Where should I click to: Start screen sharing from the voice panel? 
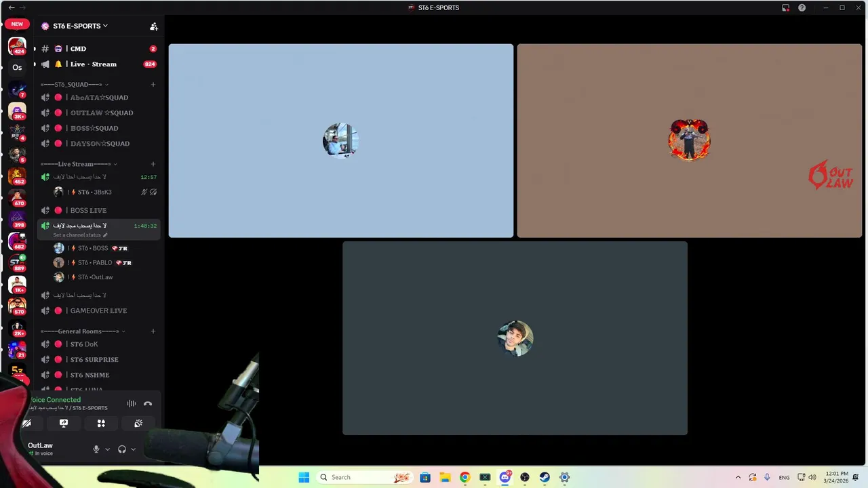tap(64, 424)
